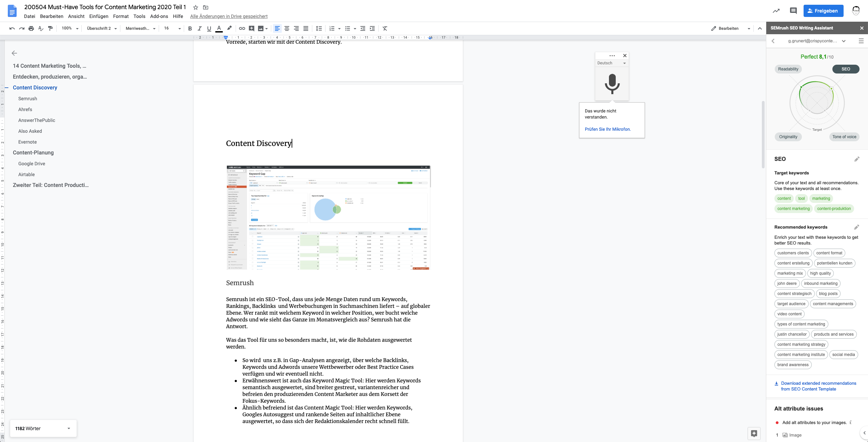Hide the menus with the up chevron
This screenshot has height=442, width=868.
(760, 28)
